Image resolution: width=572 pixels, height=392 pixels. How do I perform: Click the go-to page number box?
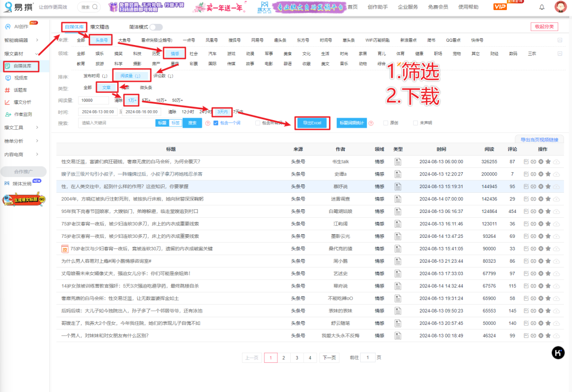tap(368, 358)
